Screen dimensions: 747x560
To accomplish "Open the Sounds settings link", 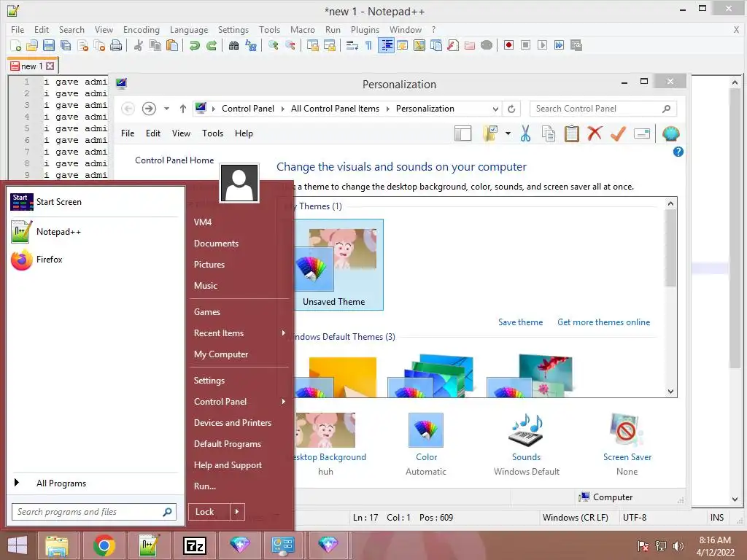I will coord(526,457).
